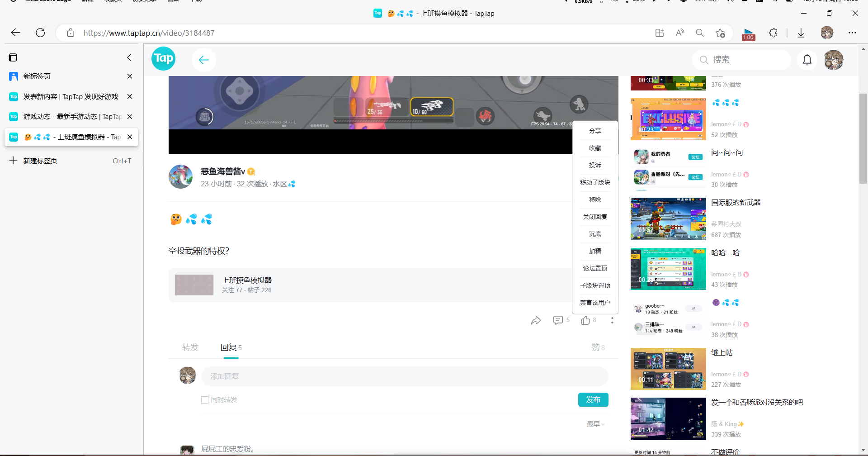Open the 继上帖 video thumbnail
Viewport: 868px width, 456px height.
tap(668, 369)
